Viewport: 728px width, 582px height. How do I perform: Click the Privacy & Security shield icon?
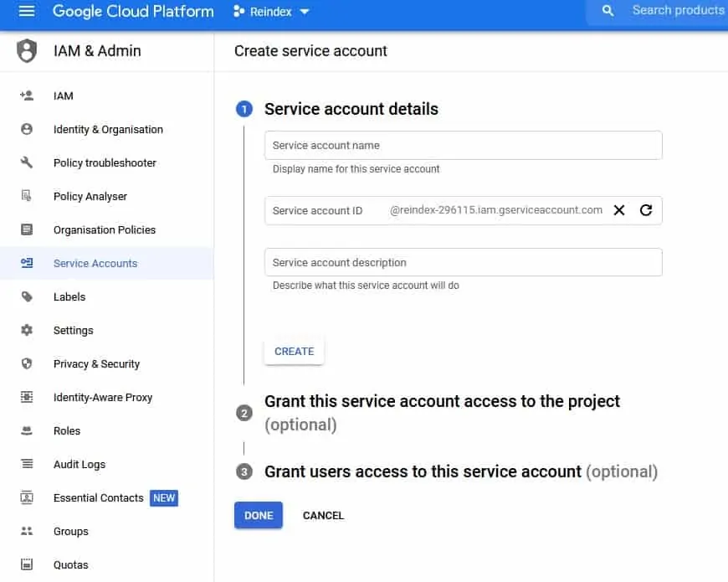point(27,363)
